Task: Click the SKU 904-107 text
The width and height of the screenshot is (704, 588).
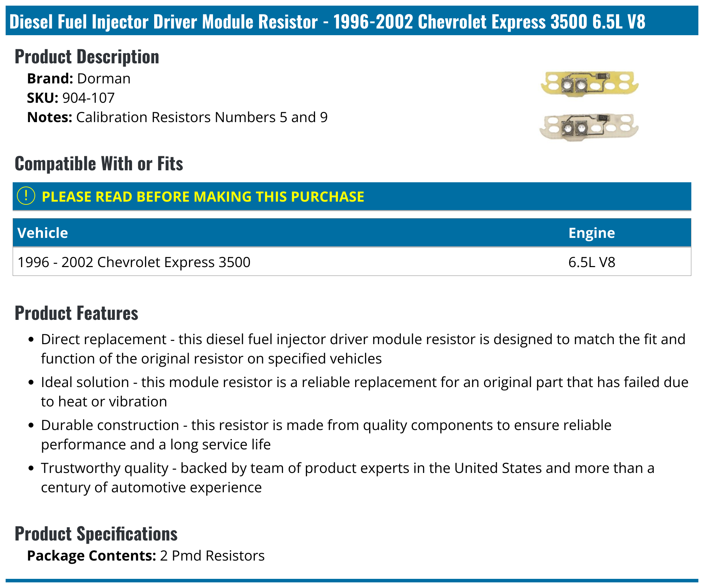Action: tap(71, 98)
